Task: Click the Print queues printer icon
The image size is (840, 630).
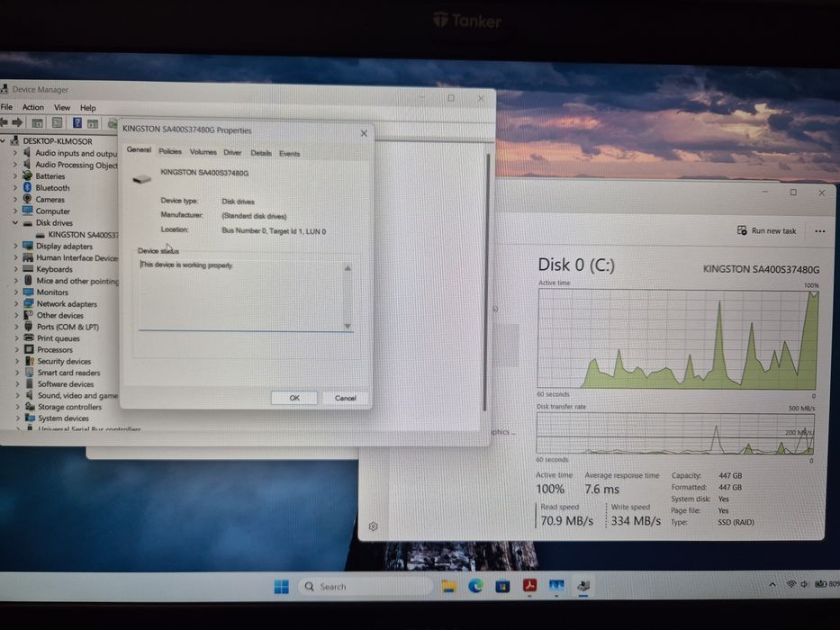Action: [x=29, y=338]
